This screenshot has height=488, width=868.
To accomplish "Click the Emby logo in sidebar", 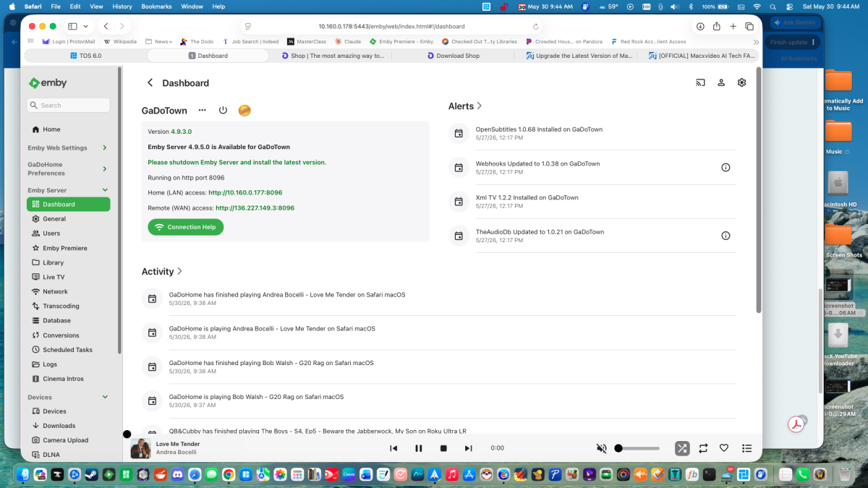I will (x=48, y=83).
